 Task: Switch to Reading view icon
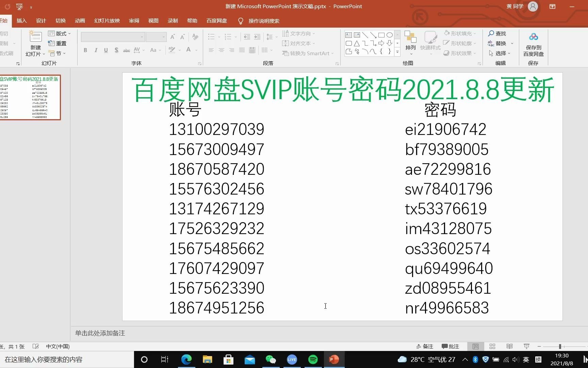coord(509,346)
